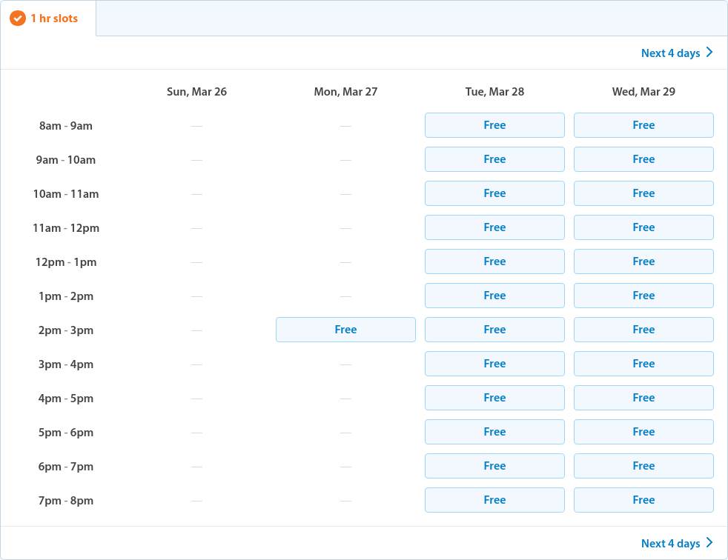The image size is (728, 560).
Task: Choose Tuesday Mar 28 1pm - 2pm Free slot
Action: click(x=494, y=296)
